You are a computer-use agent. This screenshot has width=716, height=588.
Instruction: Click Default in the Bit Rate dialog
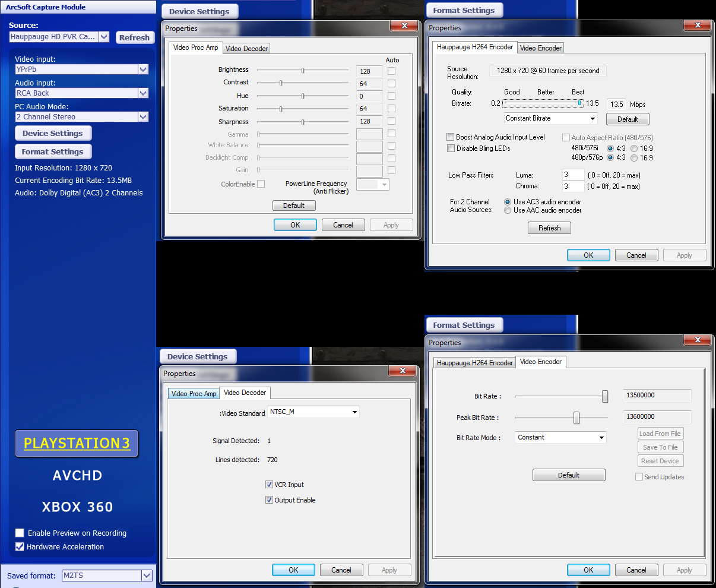point(569,475)
